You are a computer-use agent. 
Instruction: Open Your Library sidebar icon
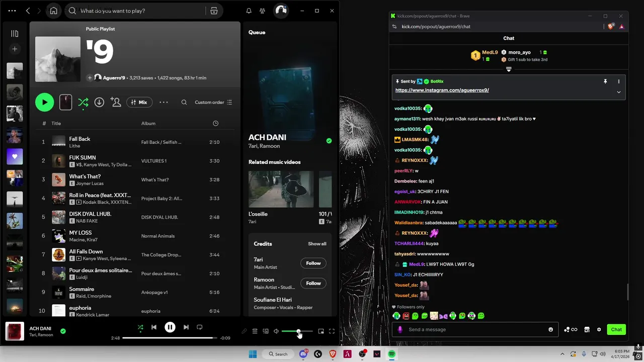(x=15, y=34)
